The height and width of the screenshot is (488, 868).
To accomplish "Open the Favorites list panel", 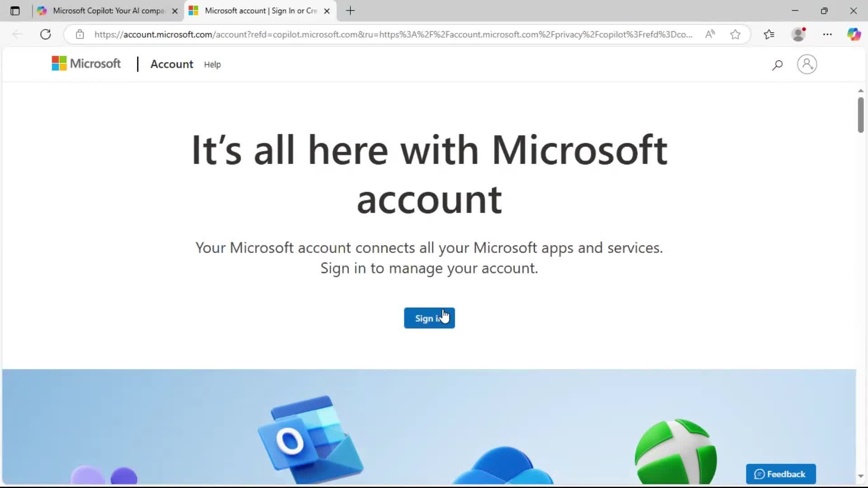I will click(x=769, y=34).
